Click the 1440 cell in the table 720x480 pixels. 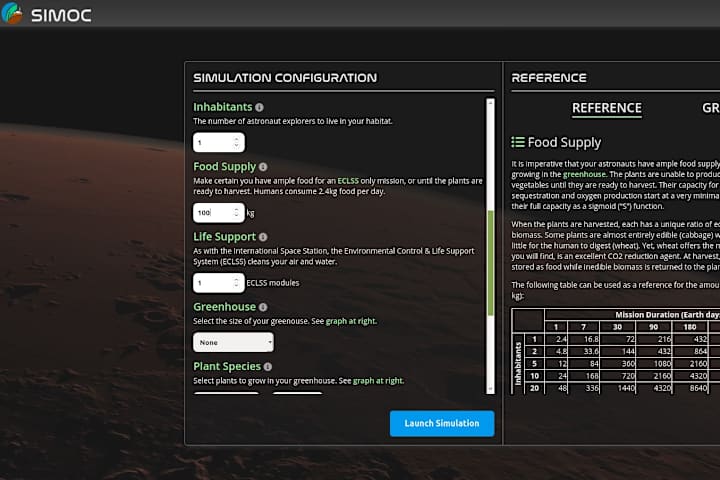click(618, 388)
